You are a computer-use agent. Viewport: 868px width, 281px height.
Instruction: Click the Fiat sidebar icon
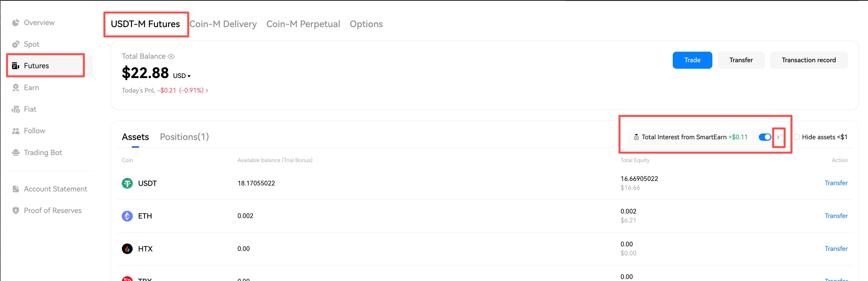[16, 109]
